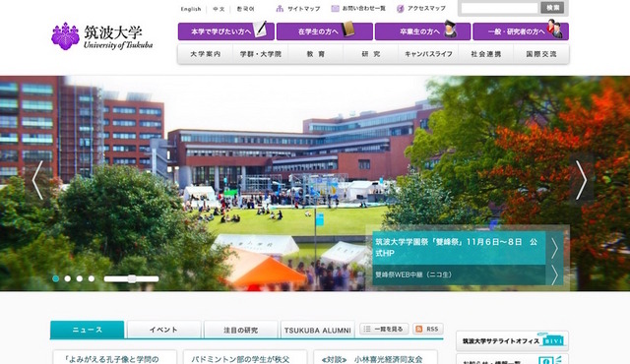This screenshot has height=364, width=630.
Task: Switch to the 注目の研究 tab
Action: 240,330
